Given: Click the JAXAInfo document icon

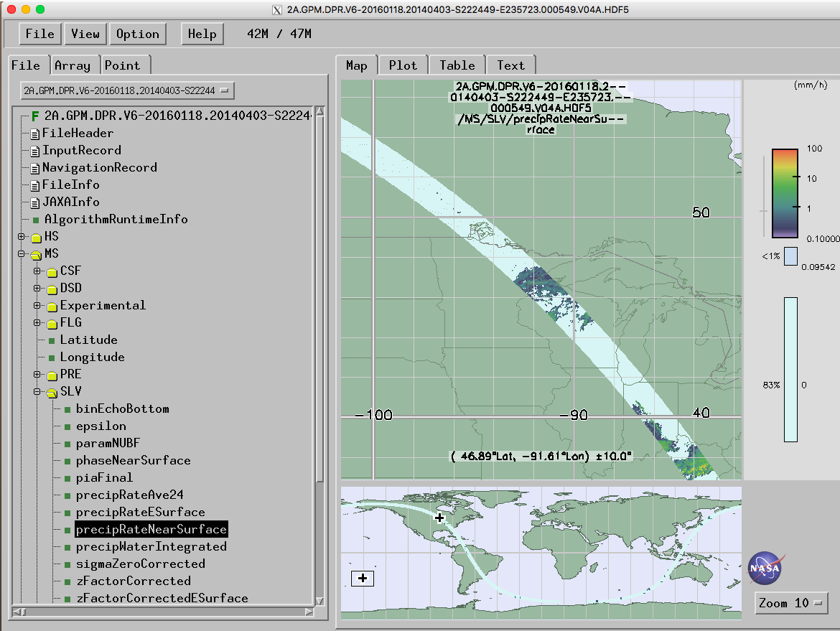Looking at the screenshot, I should (x=34, y=202).
